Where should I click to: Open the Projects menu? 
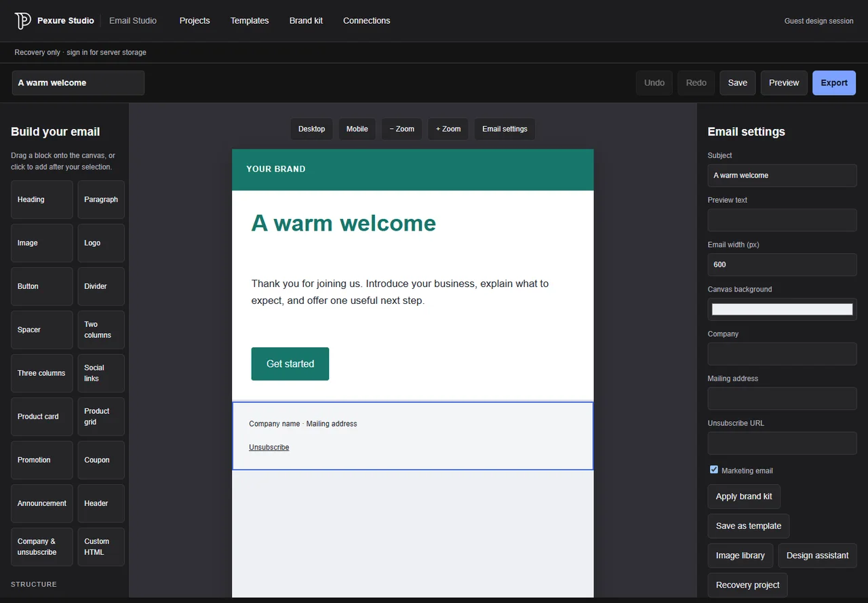(x=195, y=21)
